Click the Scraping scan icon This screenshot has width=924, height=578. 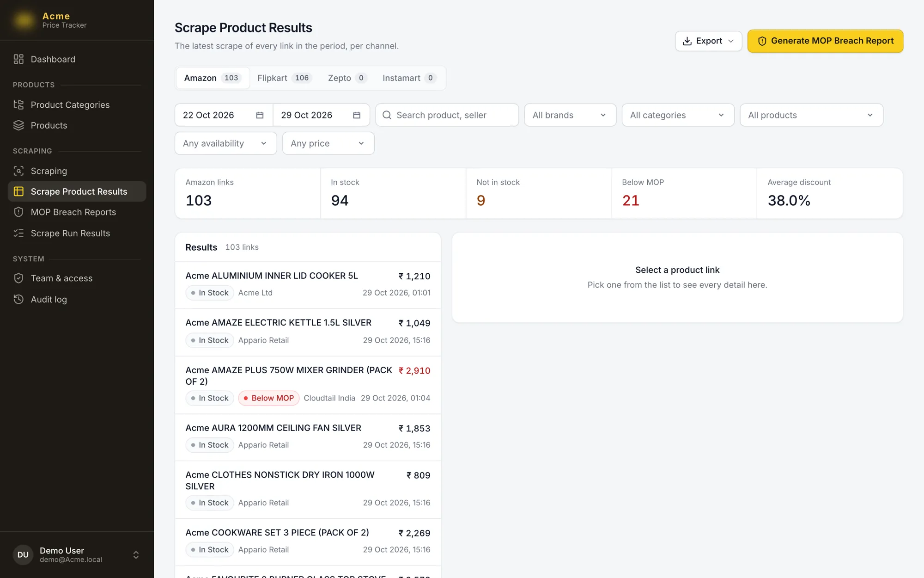point(18,171)
